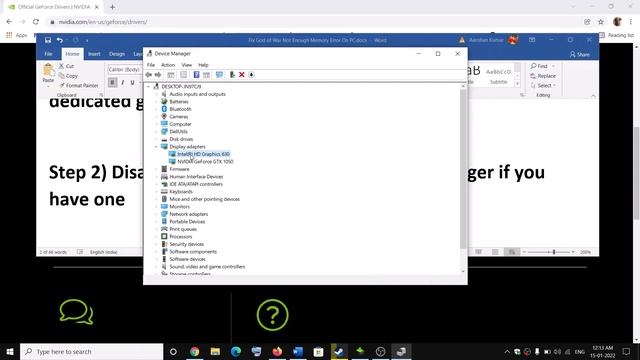Open the Word font name combo box

(124, 69)
